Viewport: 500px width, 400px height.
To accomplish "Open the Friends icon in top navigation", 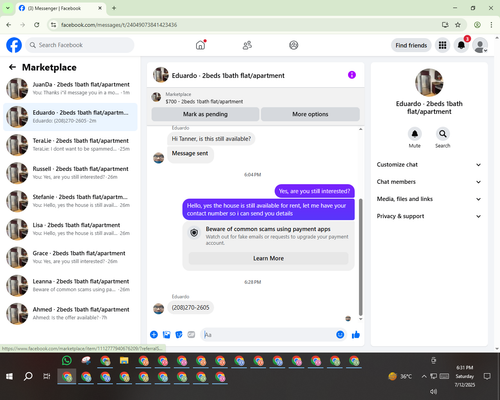I will pos(247,45).
